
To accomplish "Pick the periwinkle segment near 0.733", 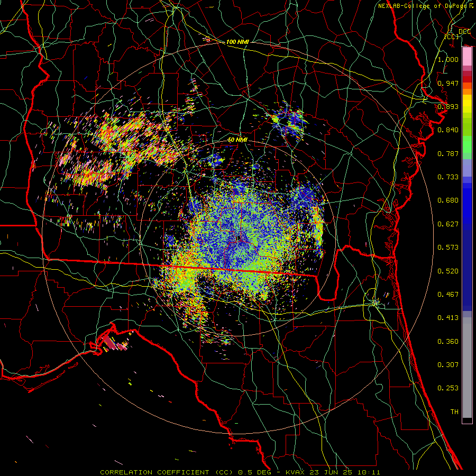I will pyautogui.click(x=467, y=168).
